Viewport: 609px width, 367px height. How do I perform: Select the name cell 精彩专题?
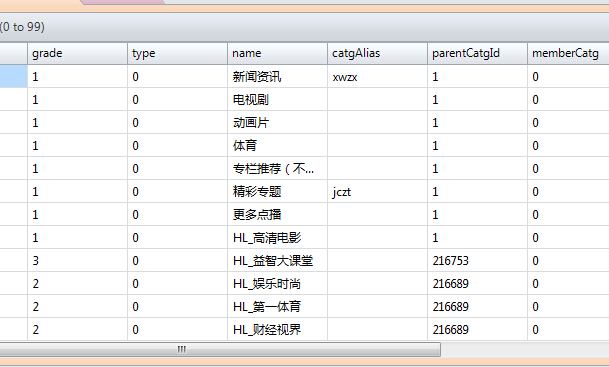[x=277, y=191]
